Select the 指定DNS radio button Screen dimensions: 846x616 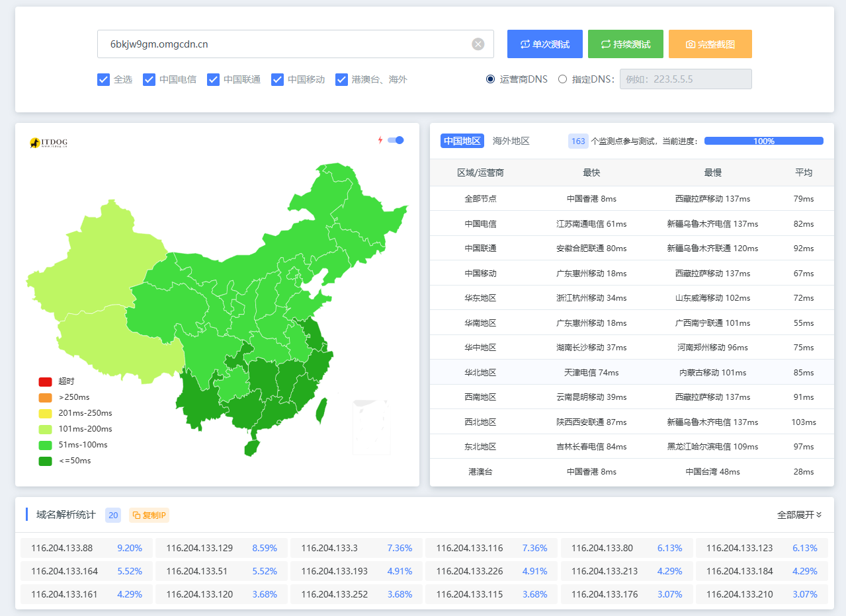click(x=562, y=79)
